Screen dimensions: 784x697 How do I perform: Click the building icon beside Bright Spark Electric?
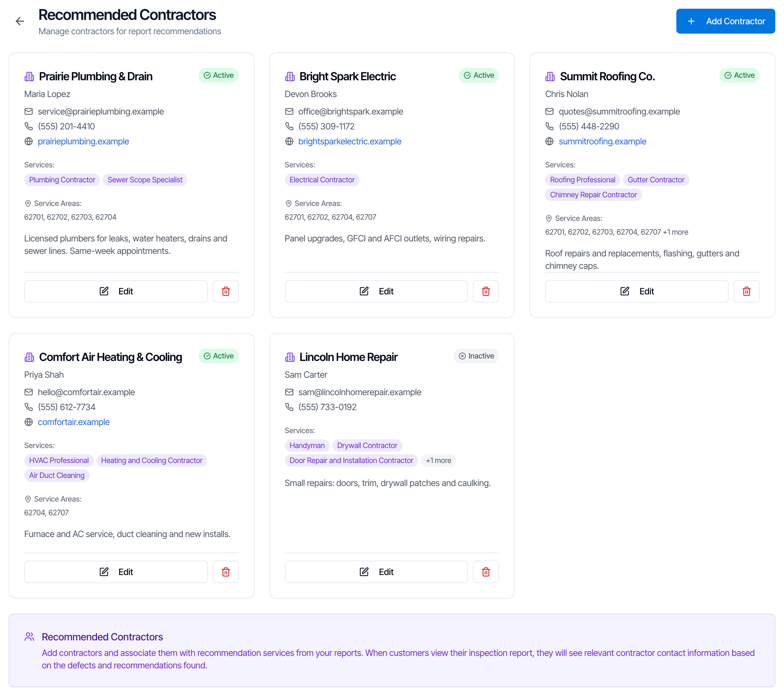[x=290, y=77]
